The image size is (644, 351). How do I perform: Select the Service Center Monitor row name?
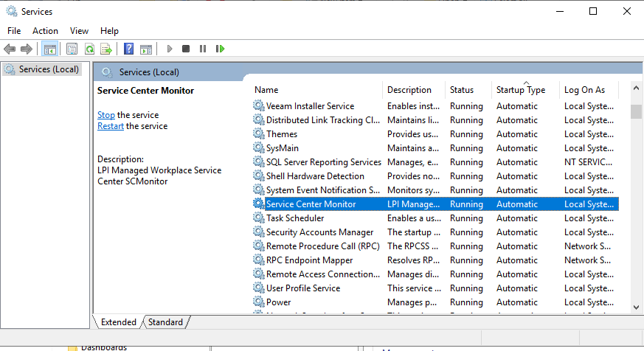pos(311,204)
